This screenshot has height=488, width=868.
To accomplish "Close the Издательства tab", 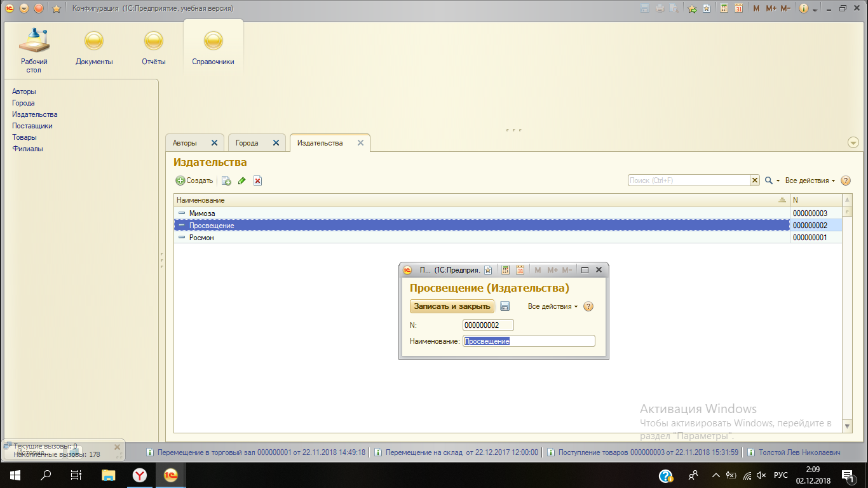I will pyautogui.click(x=360, y=143).
